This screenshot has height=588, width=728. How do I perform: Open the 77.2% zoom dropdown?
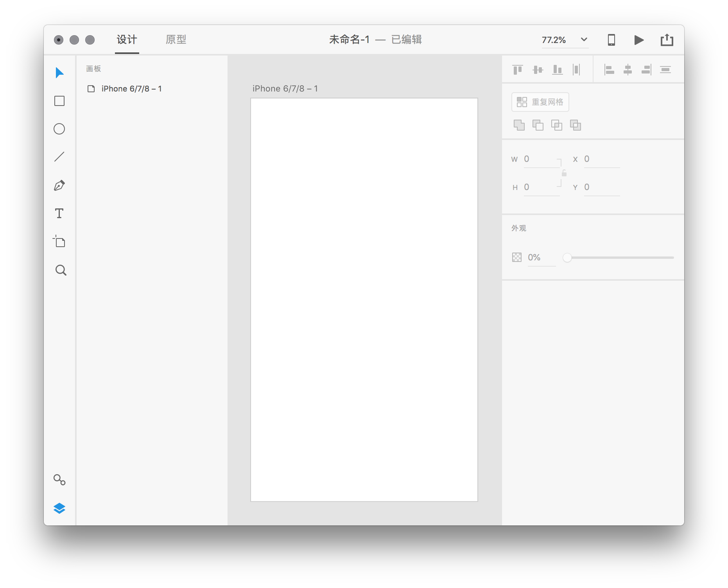(565, 40)
